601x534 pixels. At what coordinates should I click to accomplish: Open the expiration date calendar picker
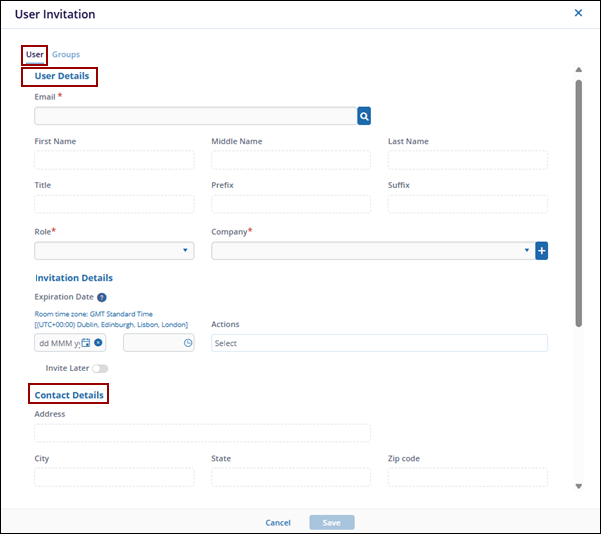[86, 343]
